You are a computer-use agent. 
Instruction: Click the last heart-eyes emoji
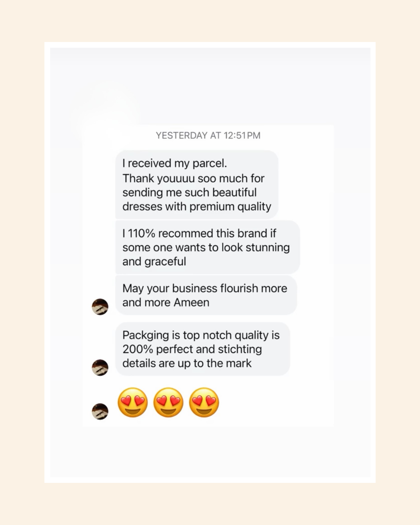[204, 402]
